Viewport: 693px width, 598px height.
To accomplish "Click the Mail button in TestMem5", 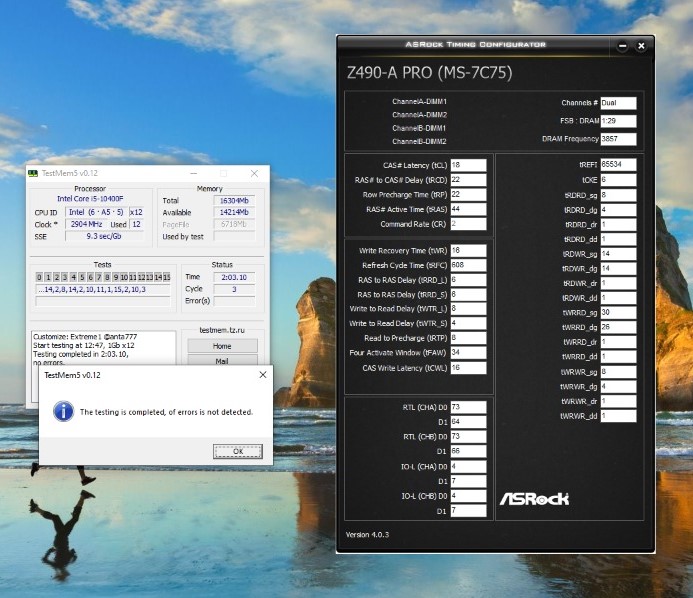I will tap(222, 360).
